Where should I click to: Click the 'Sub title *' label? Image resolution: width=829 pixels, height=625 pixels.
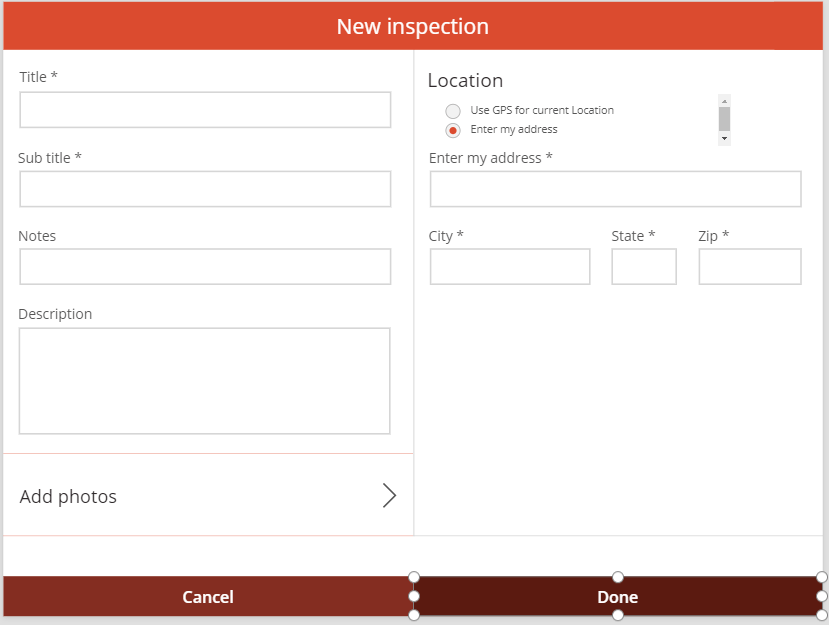tap(50, 158)
